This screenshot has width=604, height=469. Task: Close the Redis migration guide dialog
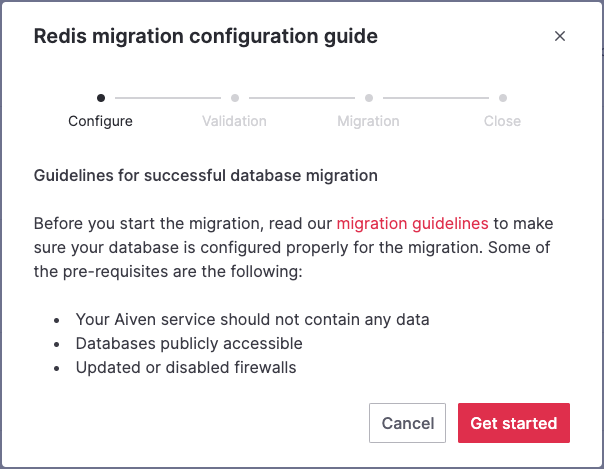point(560,37)
